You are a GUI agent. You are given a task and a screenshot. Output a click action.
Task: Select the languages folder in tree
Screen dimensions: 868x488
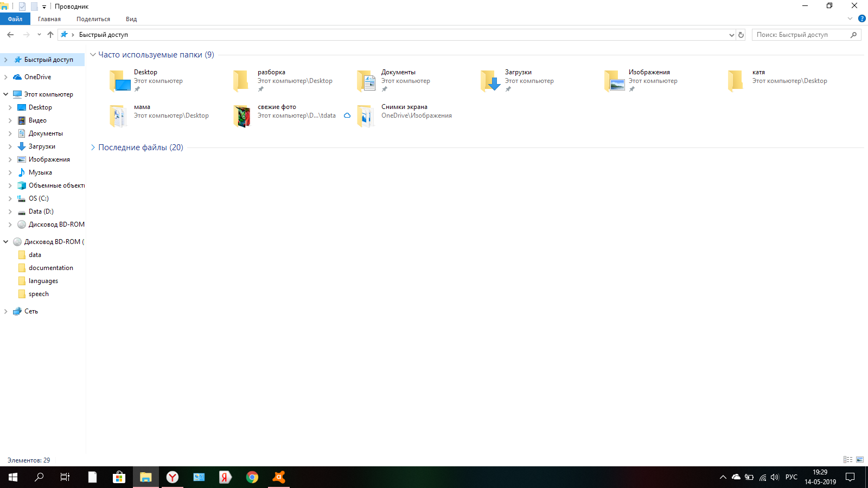tap(43, 281)
